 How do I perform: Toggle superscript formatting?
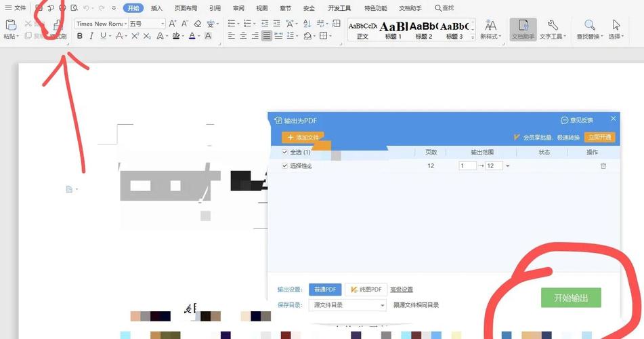(135, 36)
